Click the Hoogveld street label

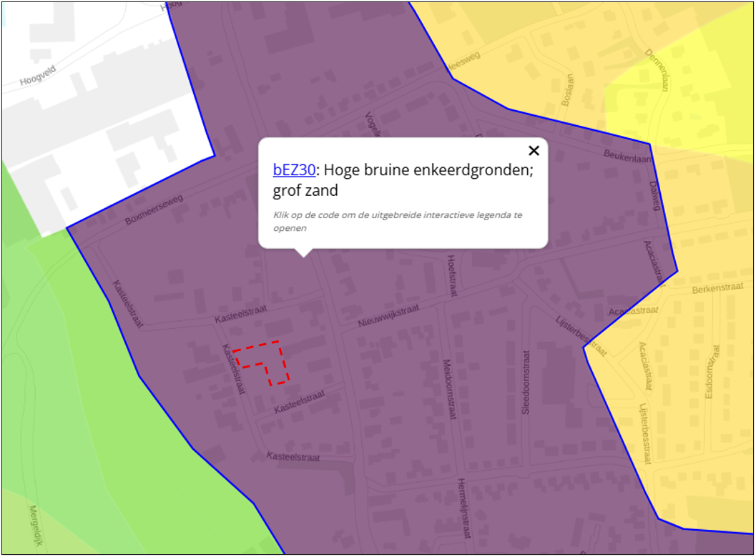tap(38, 76)
